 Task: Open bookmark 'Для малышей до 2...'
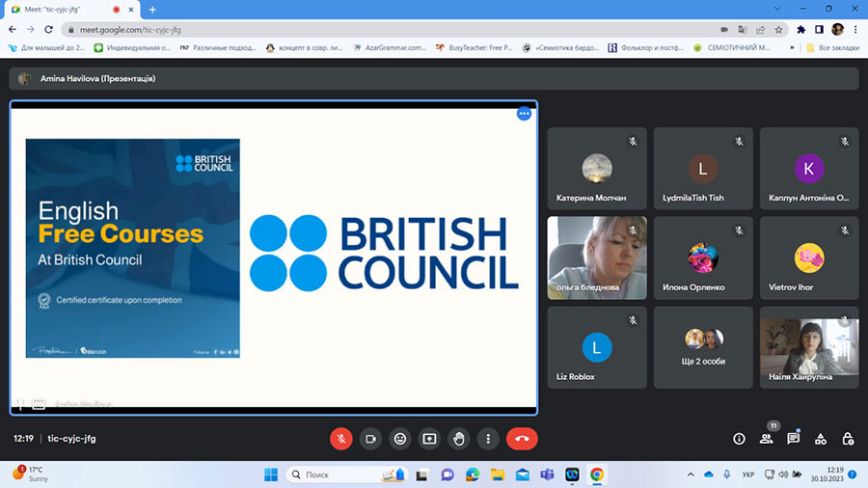tap(47, 47)
